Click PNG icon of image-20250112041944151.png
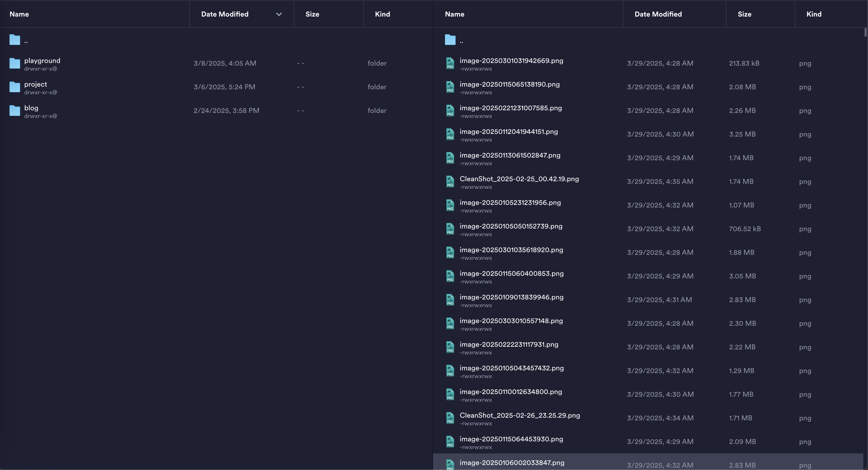Screen dimensions: 868x470 450,134
